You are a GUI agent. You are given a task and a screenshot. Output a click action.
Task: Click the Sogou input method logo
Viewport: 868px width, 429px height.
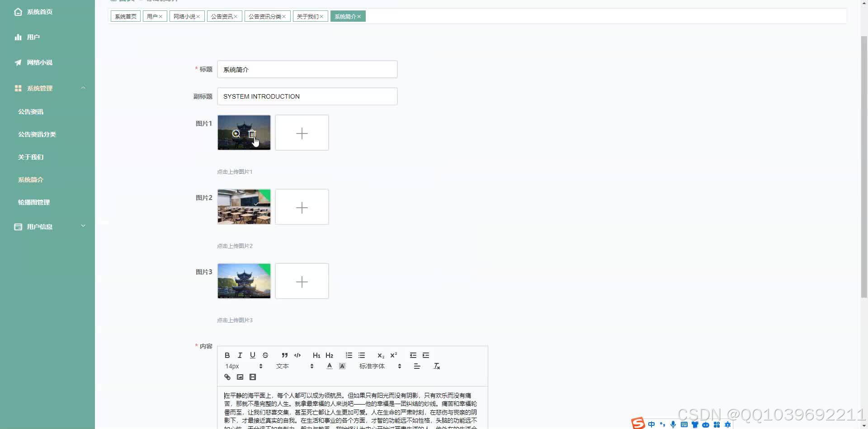(638, 424)
